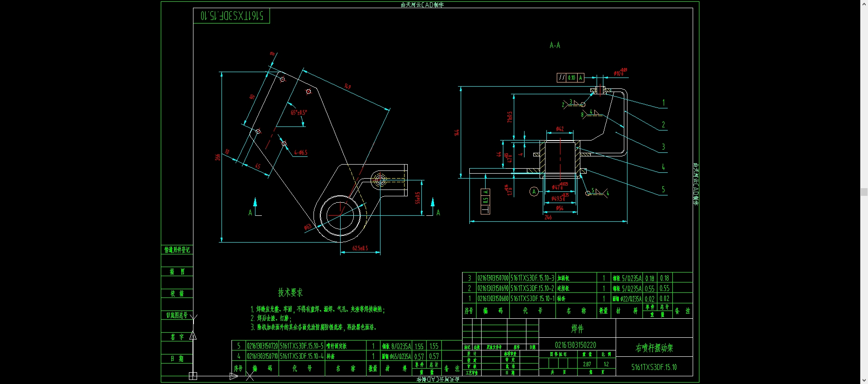Click the 旧底图总号 margin cell
The height and width of the screenshot is (384, 868).
click(177, 315)
